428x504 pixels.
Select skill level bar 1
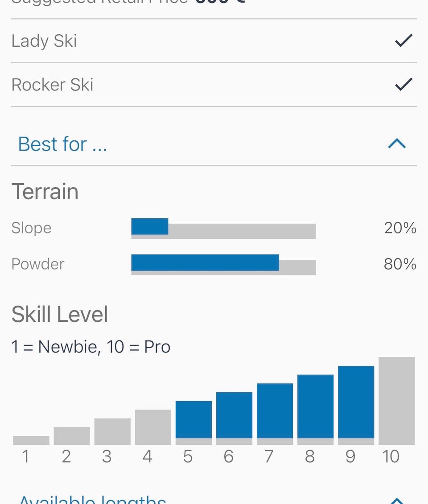(31, 440)
